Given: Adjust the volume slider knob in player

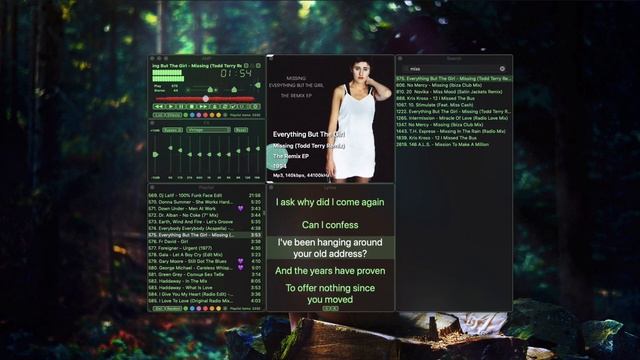Looking at the screenshot, I should [x=210, y=90].
